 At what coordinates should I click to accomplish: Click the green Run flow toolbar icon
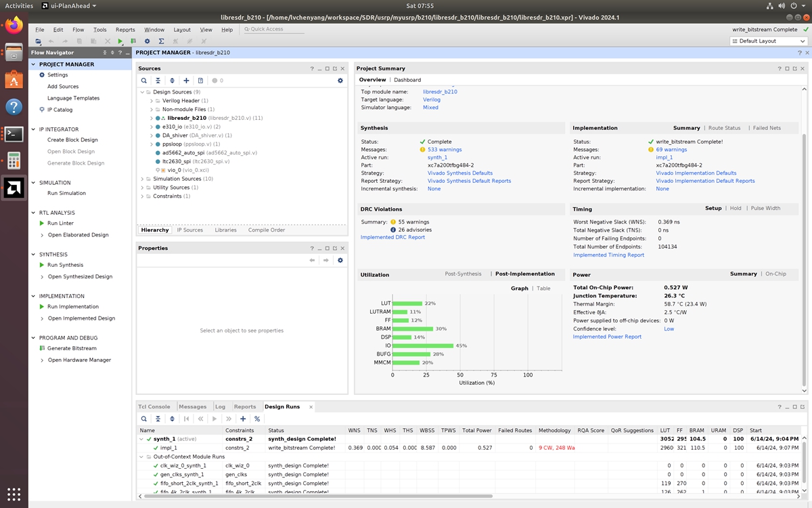[x=120, y=41]
